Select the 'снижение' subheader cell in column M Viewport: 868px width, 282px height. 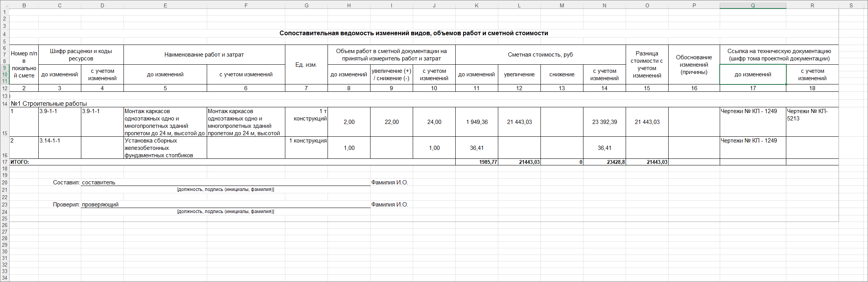click(x=562, y=74)
